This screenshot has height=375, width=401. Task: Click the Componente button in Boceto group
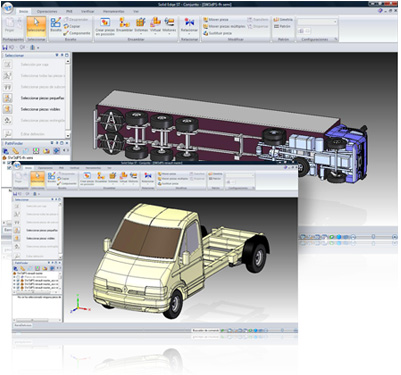[77, 33]
